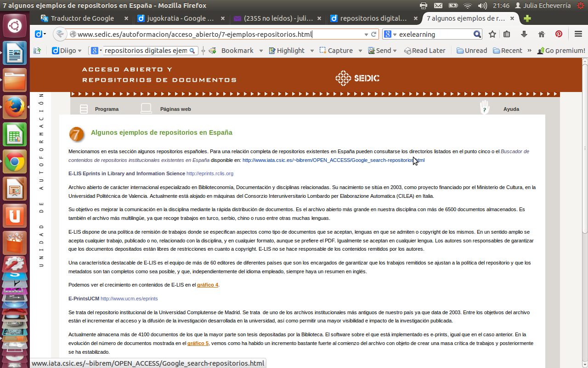Switch to the Traductor de Google tab

pos(82,18)
